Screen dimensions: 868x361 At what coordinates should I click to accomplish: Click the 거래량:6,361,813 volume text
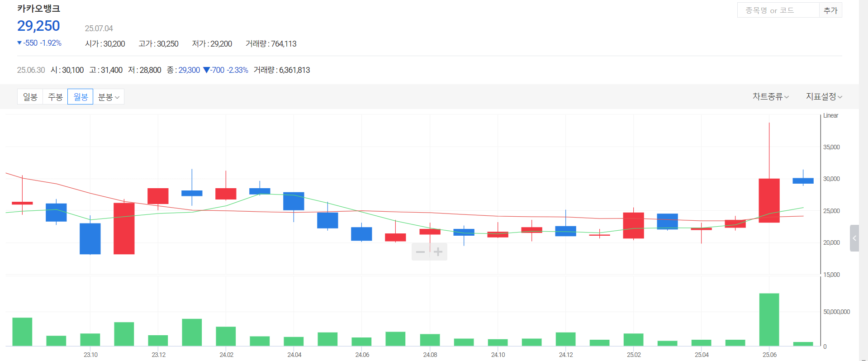282,70
